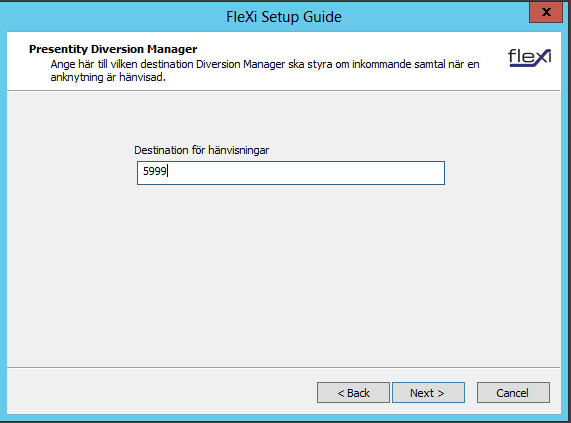Click the blue window border at the left edge
Image resolution: width=571 pixels, height=423 pixels.
point(3,218)
